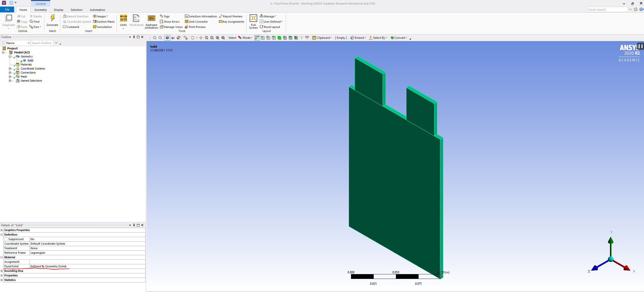This screenshot has width=644, height=292.
Task: Insert a Section Plane
Action: (x=104, y=22)
